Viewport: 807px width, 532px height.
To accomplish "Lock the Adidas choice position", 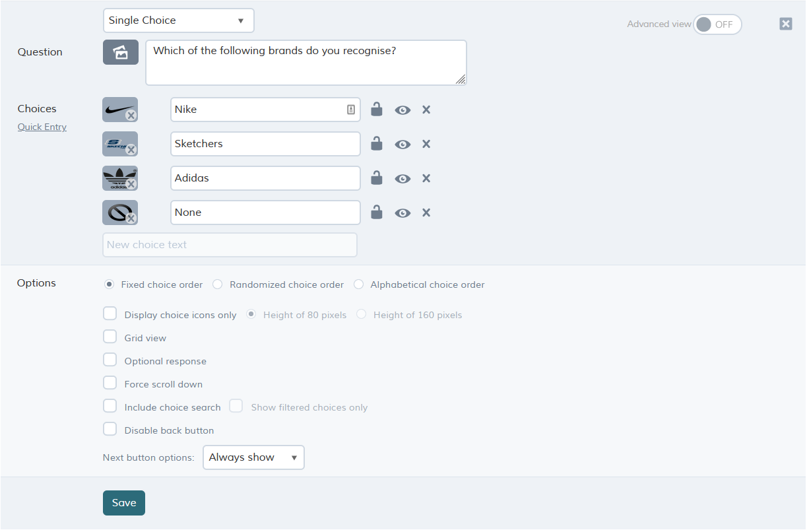I will [x=377, y=178].
